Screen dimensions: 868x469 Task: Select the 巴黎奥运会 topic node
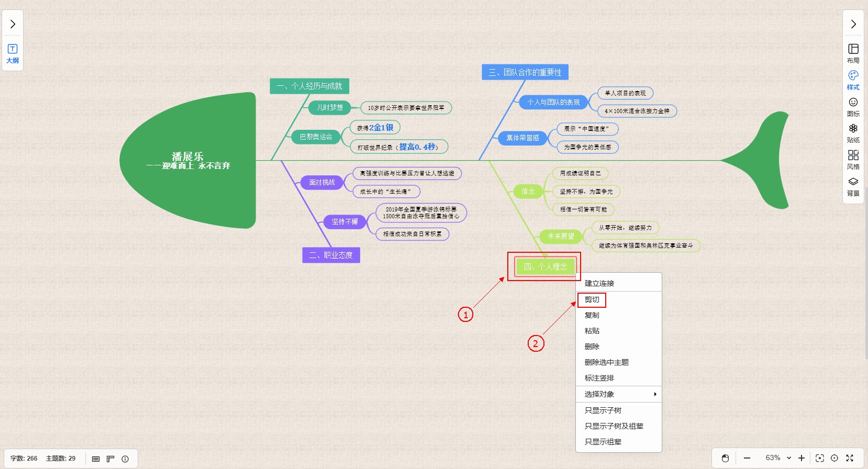pyautogui.click(x=316, y=137)
